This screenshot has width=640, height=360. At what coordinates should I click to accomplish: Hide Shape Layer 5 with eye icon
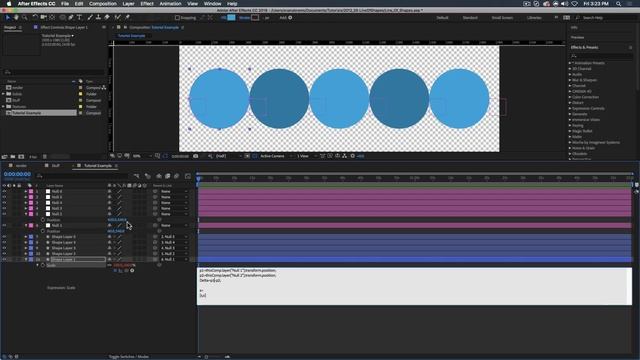[4, 242]
